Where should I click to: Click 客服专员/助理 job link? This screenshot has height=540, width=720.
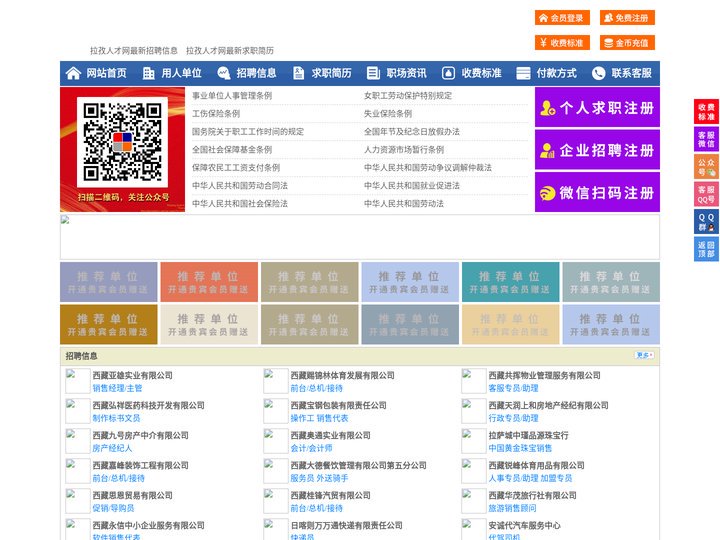coord(513,388)
